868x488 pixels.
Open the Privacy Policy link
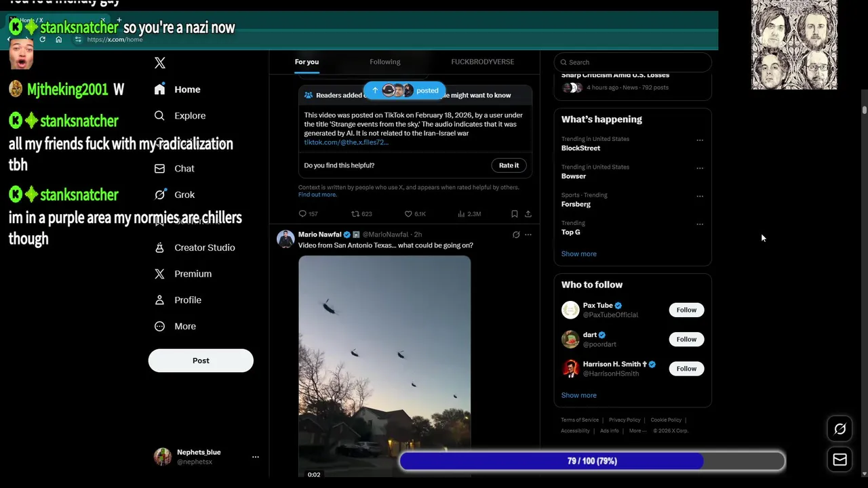[x=625, y=420]
